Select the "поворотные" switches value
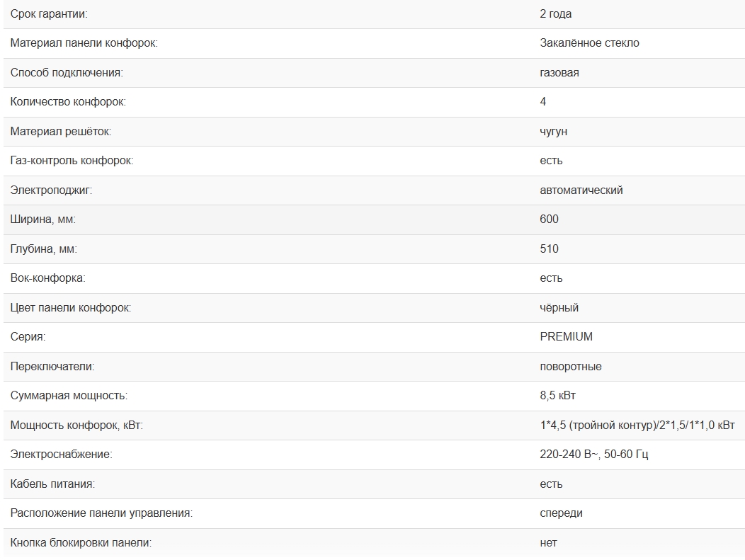 point(570,367)
